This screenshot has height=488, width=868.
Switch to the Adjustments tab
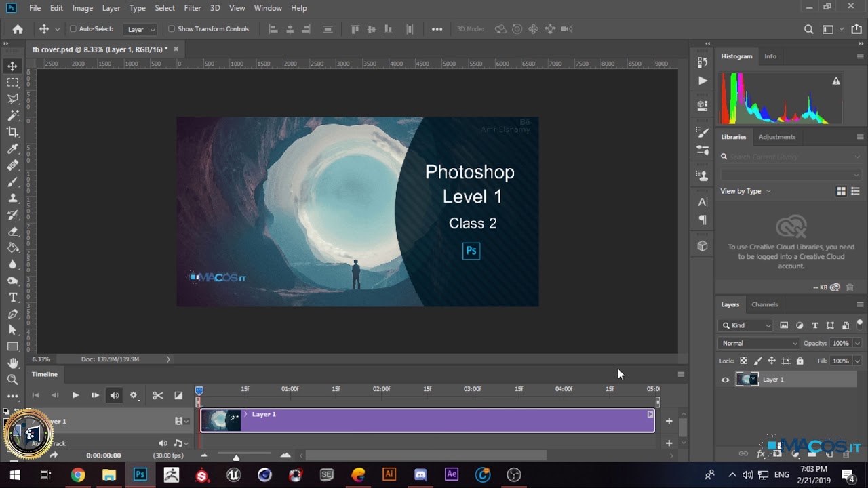pyautogui.click(x=777, y=137)
